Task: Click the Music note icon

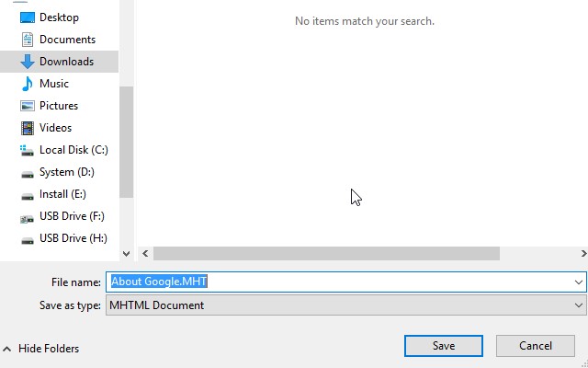Action: 27,84
